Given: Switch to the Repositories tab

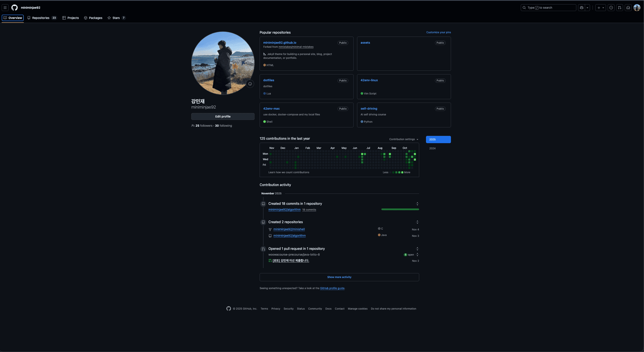Looking at the screenshot, I should tap(42, 18).
